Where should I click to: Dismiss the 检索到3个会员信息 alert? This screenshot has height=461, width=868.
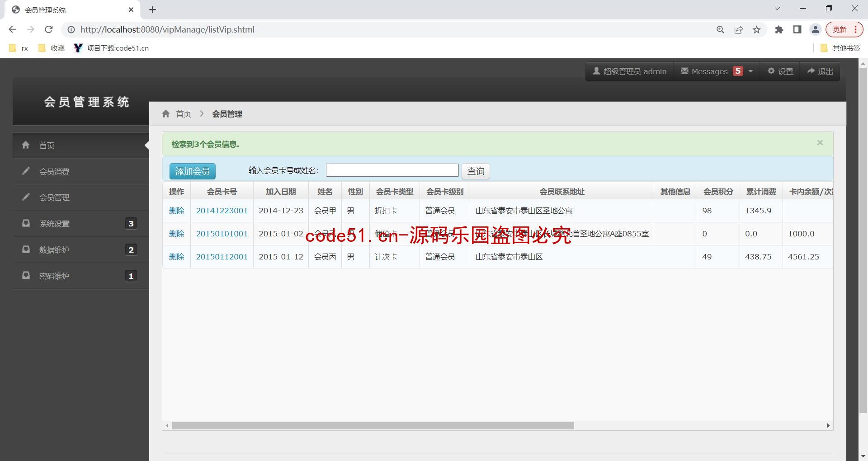point(820,142)
